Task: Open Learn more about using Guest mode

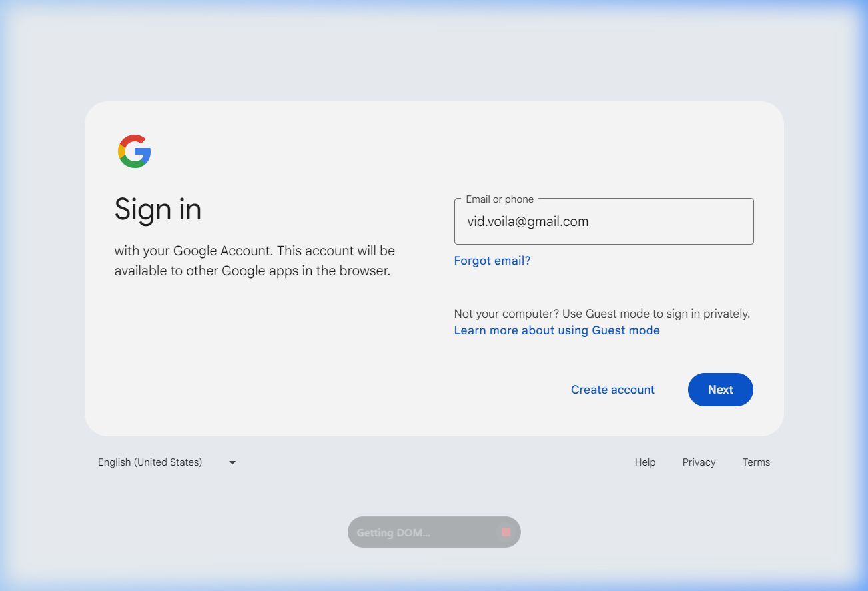Action: point(557,330)
